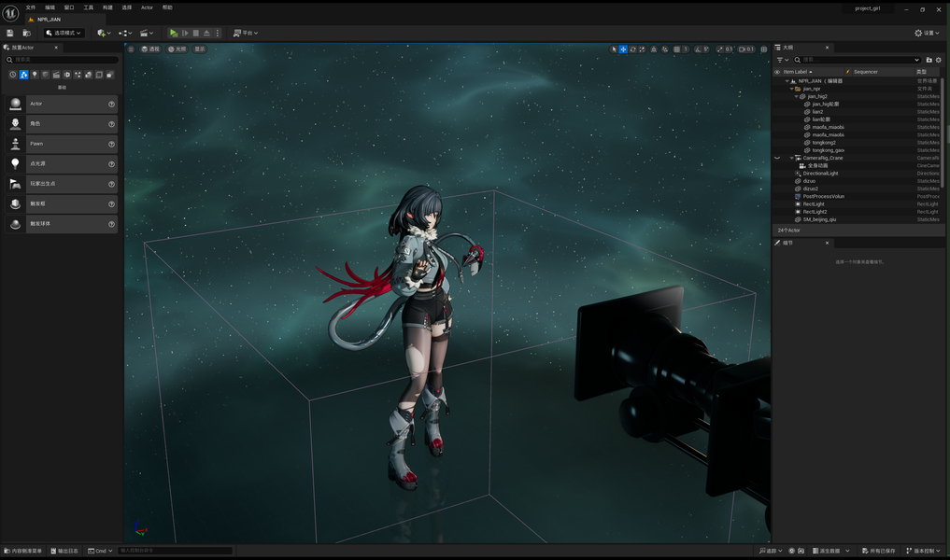Select the Shapes category cube icon

coord(46,75)
